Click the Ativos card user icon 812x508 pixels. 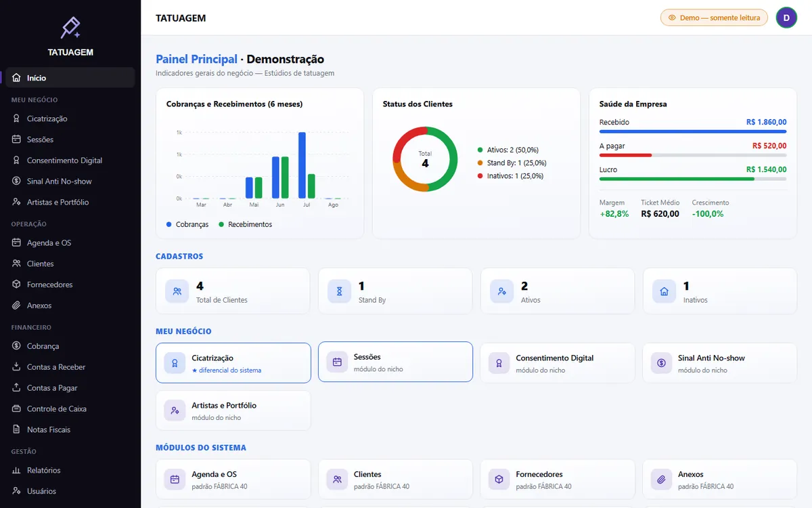coord(502,291)
